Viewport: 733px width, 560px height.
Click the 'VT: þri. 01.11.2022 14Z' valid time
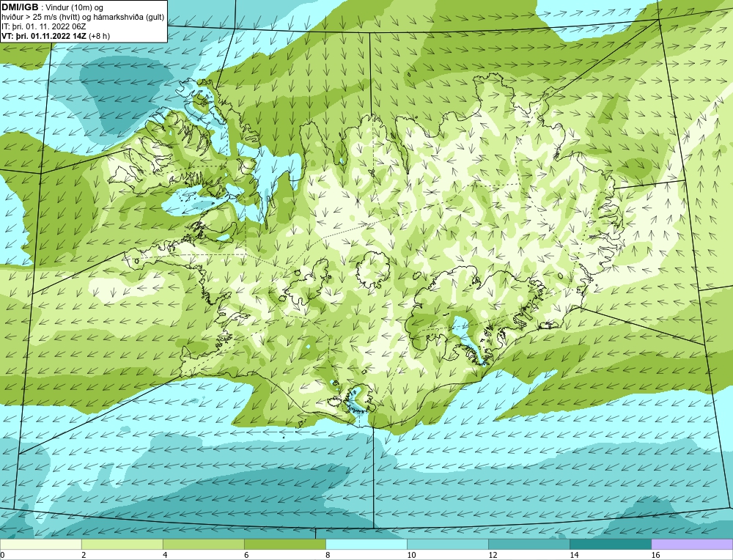pyautogui.click(x=44, y=35)
